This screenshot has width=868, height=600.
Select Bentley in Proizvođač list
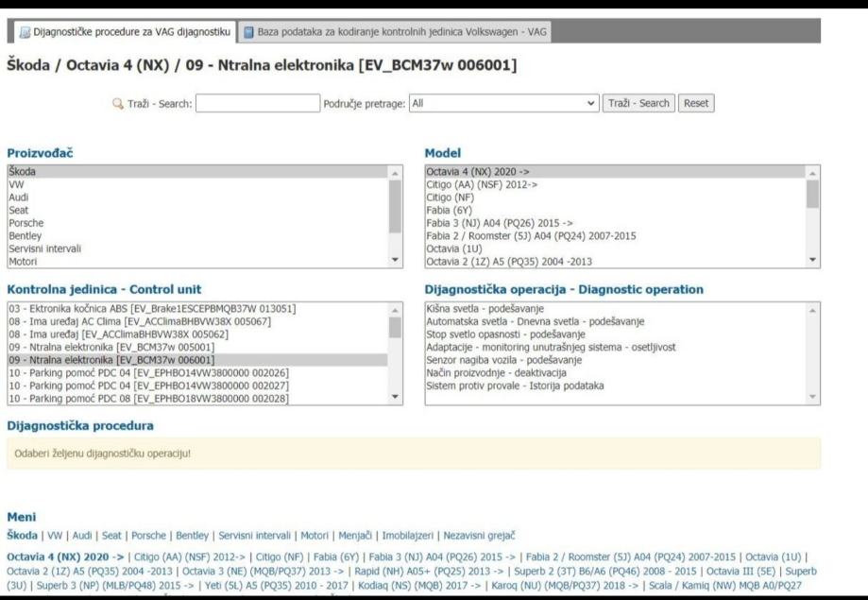(x=198, y=235)
